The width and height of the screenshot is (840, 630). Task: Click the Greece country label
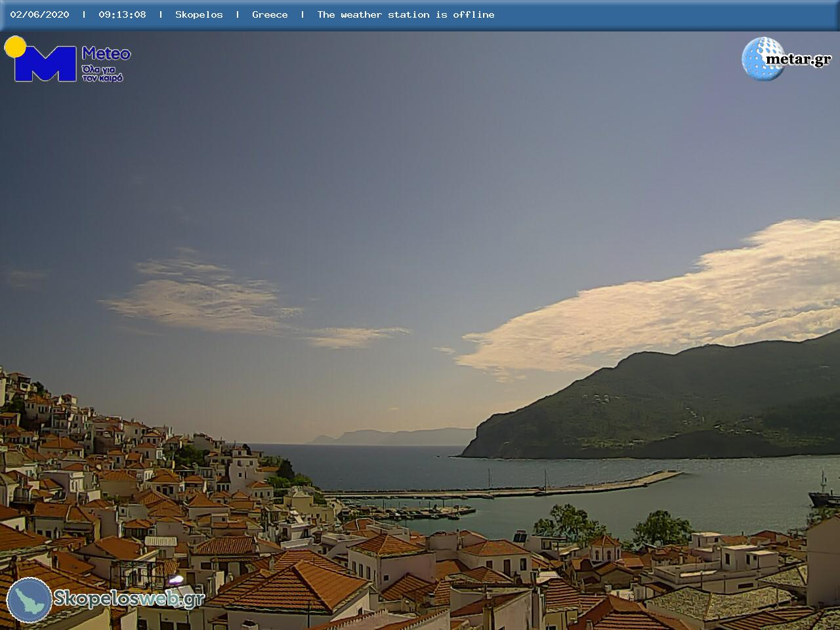[270, 14]
